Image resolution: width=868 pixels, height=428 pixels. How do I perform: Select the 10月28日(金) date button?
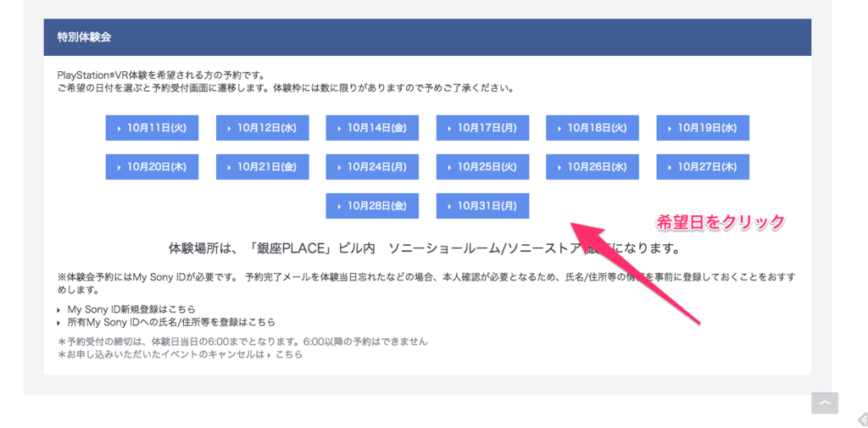[372, 206]
